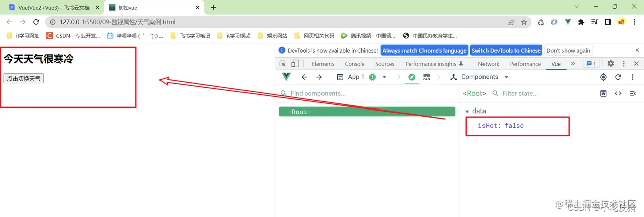Open the Components inspector dropdown
Image resolution: width=644 pixels, height=217 pixels.
[479, 77]
